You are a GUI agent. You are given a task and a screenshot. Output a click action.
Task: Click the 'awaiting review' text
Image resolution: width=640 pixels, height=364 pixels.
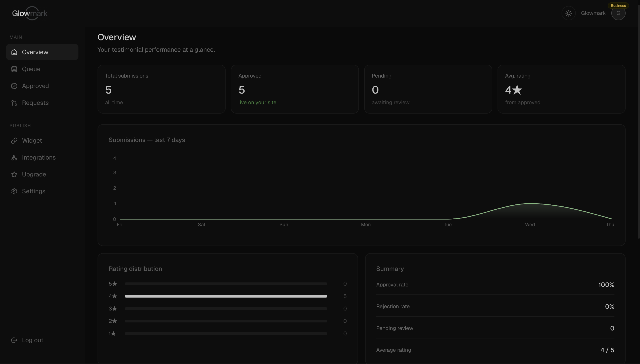click(x=390, y=102)
